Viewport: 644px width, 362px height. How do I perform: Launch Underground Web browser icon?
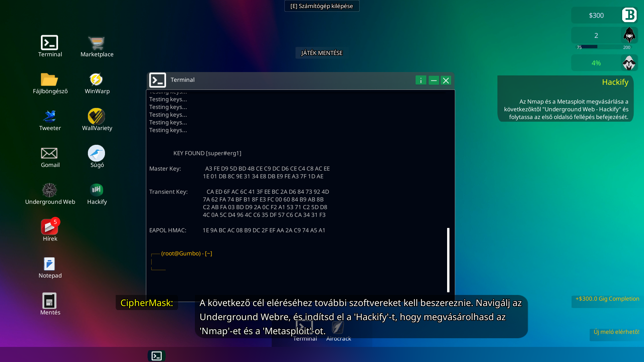tap(50, 190)
